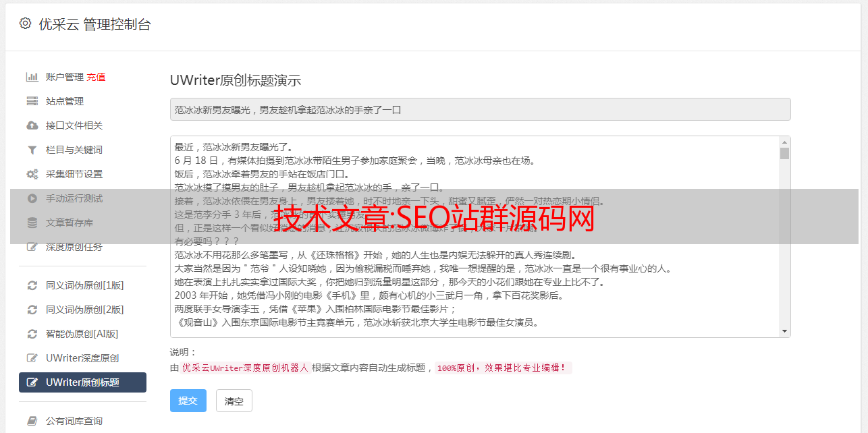Image resolution: width=868 pixels, height=433 pixels.
Task: Click the server icon next to 站点管理
Action: tap(32, 101)
